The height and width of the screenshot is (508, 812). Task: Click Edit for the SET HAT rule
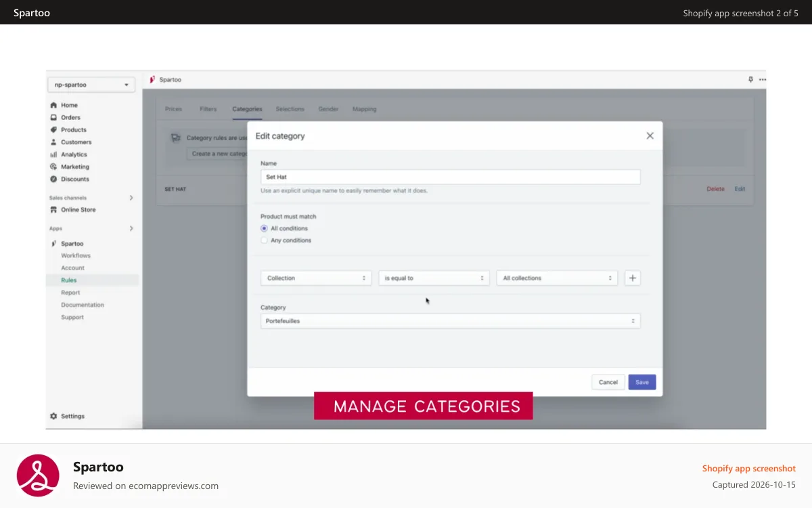pyautogui.click(x=740, y=189)
